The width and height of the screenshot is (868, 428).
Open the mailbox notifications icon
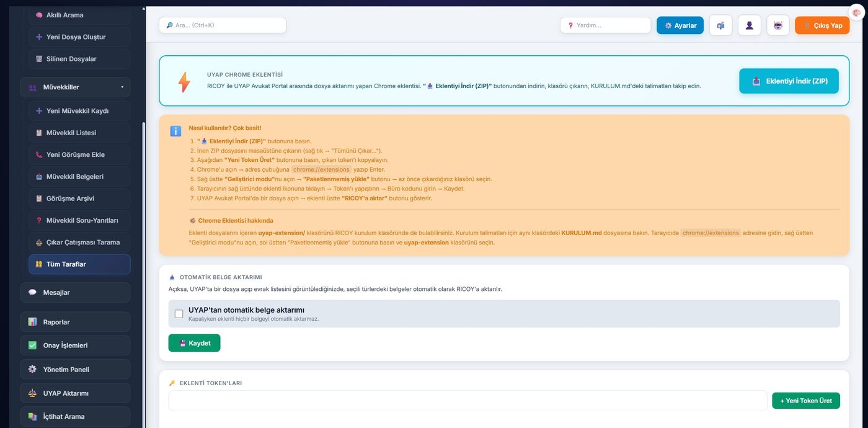point(720,25)
